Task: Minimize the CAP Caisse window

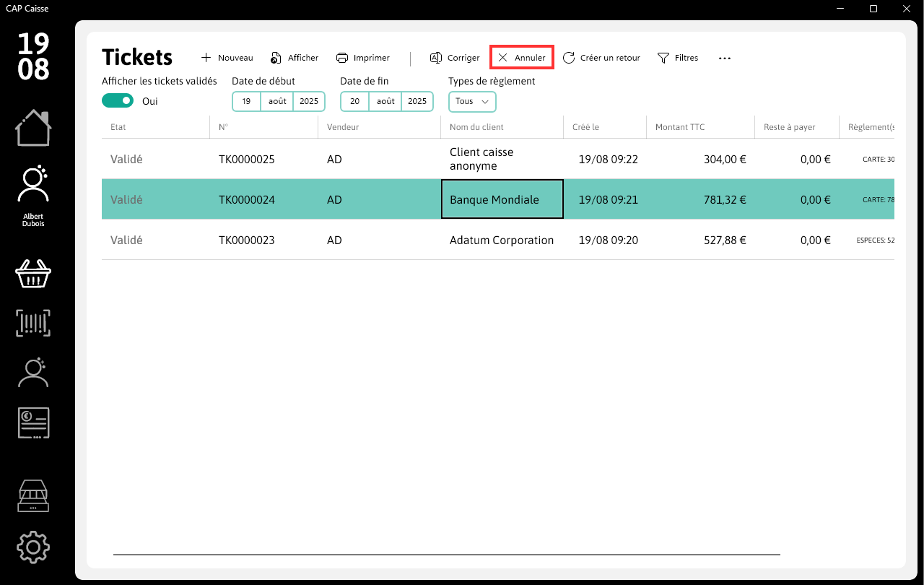Action: pos(840,9)
